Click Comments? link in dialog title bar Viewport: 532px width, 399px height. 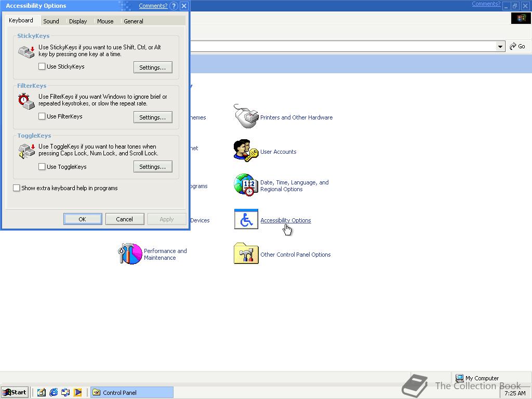pyautogui.click(x=153, y=6)
